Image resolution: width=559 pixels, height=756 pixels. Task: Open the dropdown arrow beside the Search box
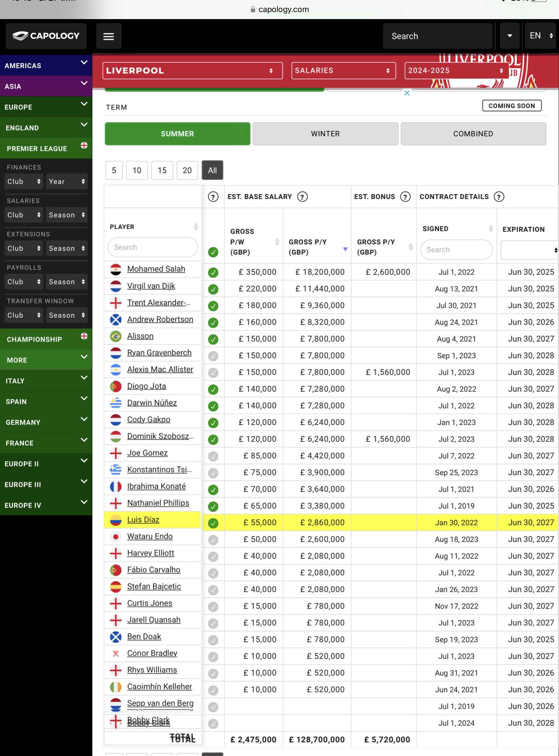coord(510,36)
